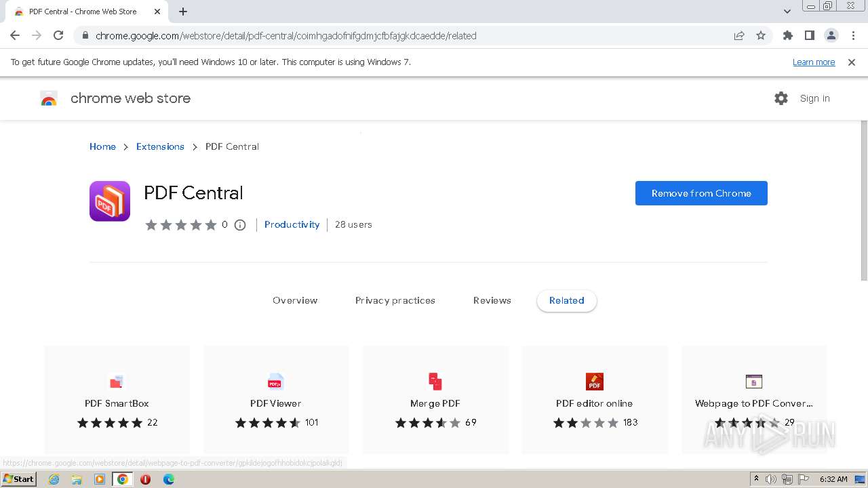Open the Learn more link

[814, 62]
